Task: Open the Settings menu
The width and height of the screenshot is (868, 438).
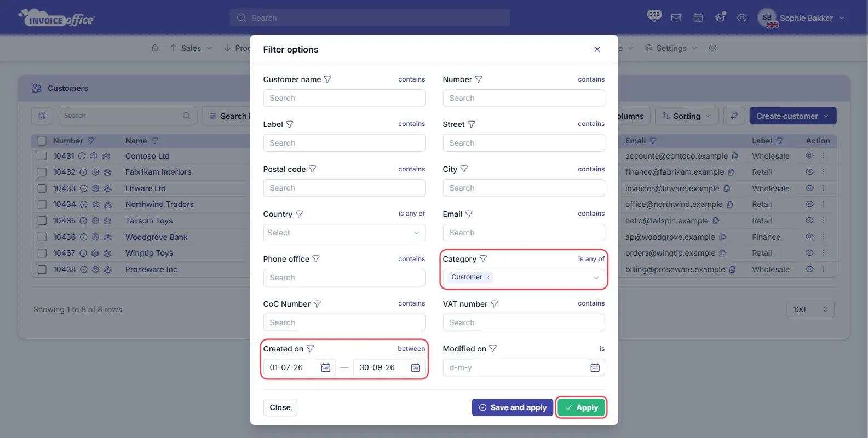Action: click(x=671, y=48)
